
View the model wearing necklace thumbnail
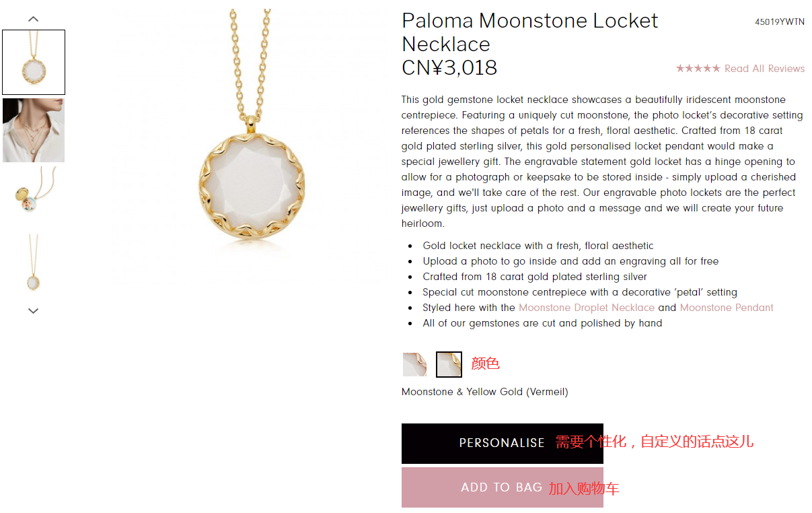point(34,131)
